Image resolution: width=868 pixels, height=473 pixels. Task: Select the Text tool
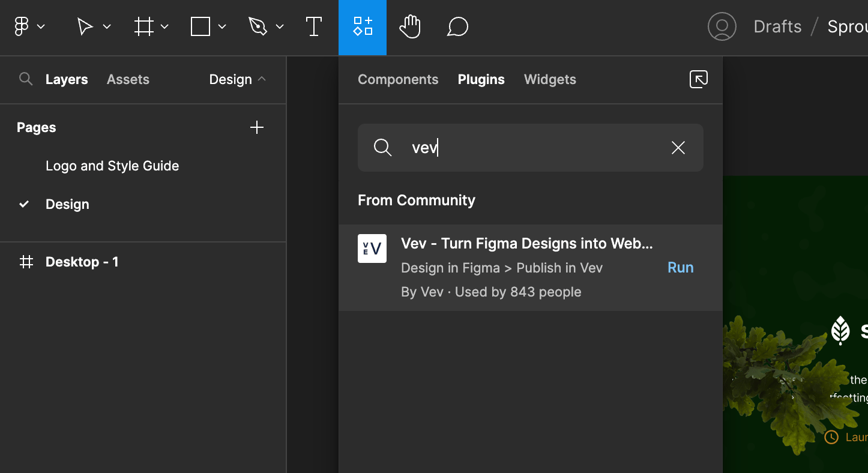(314, 26)
